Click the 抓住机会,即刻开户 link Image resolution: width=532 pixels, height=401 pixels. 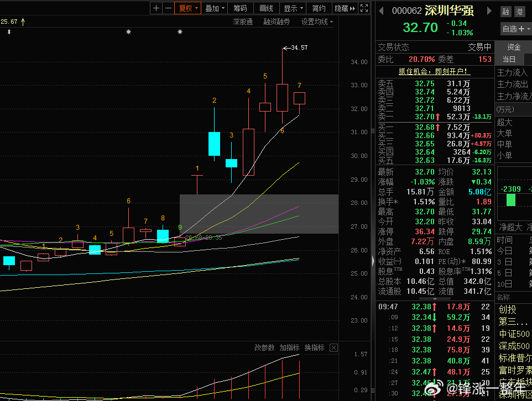[x=434, y=71]
